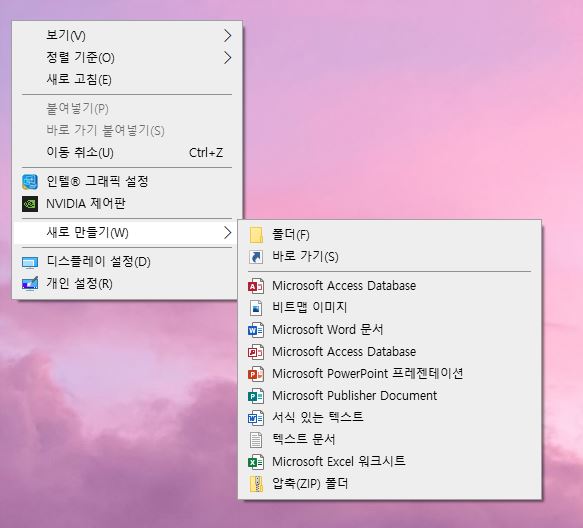Click the Word icon beside Microsoft Word 문서

pos(256,330)
